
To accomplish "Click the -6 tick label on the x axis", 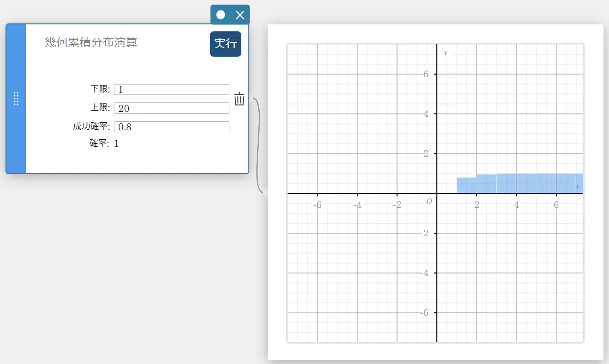I will [317, 205].
